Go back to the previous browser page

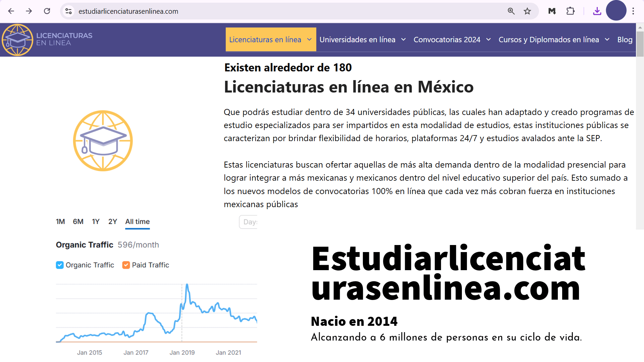tap(11, 11)
